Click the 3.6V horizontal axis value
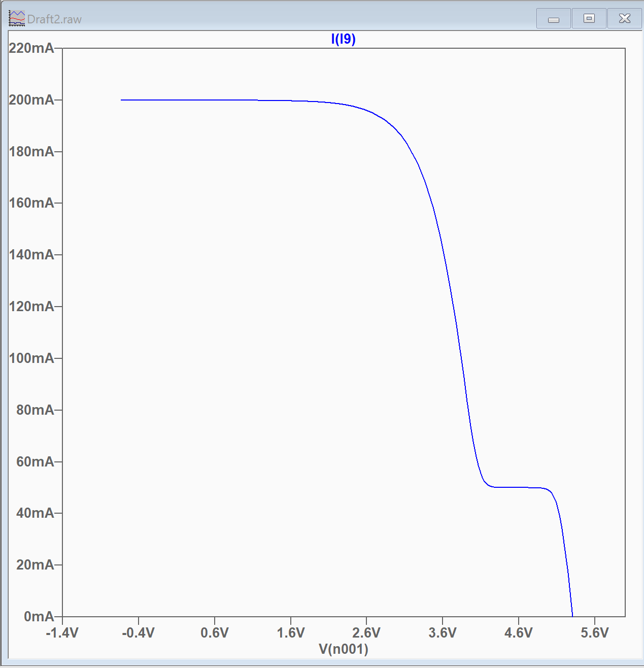The image size is (644, 668). (x=443, y=632)
